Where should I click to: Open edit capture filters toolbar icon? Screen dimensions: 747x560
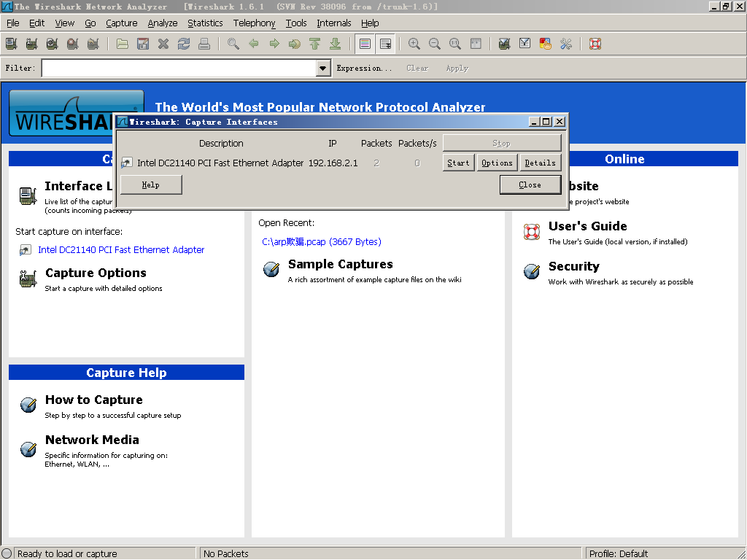coord(504,44)
